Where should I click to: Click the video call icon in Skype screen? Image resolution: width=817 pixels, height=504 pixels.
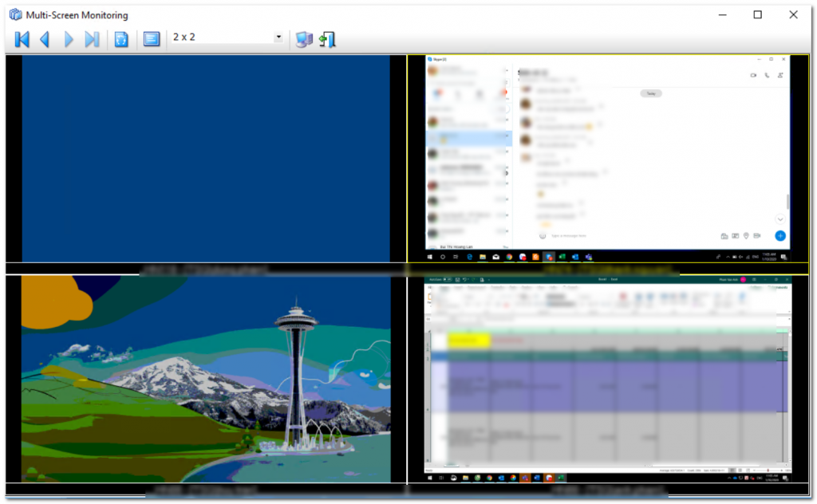click(753, 76)
